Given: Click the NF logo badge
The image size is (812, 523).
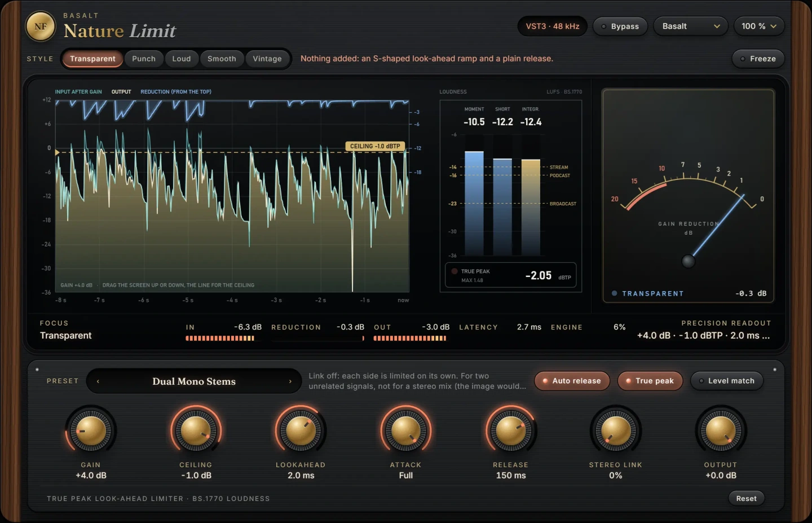Looking at the screenshot, I should 41,27.
